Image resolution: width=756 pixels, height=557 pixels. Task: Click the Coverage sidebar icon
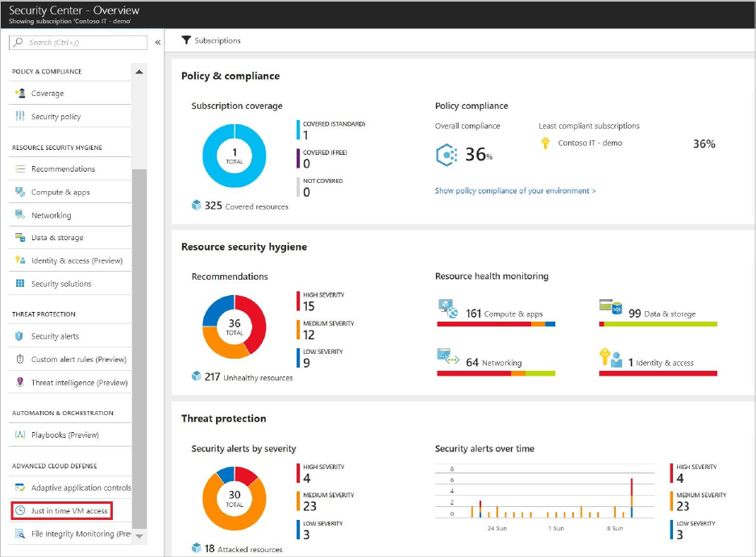(20, 93)
